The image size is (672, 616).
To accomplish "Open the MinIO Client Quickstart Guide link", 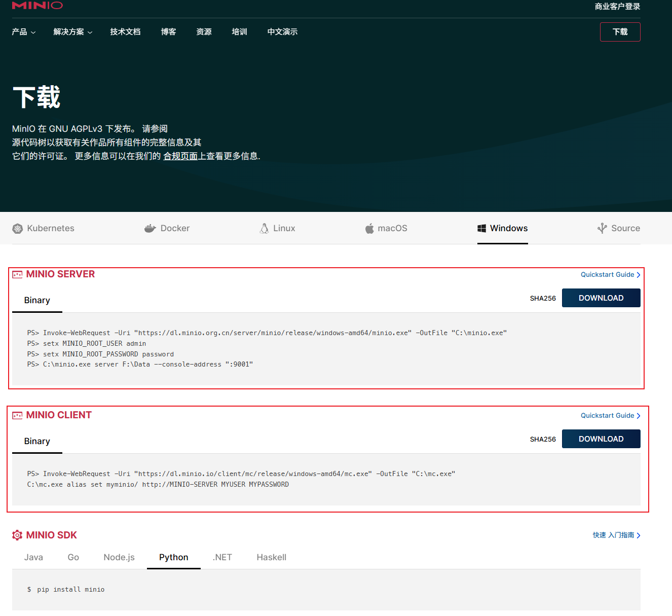I will tap(611, 416).
